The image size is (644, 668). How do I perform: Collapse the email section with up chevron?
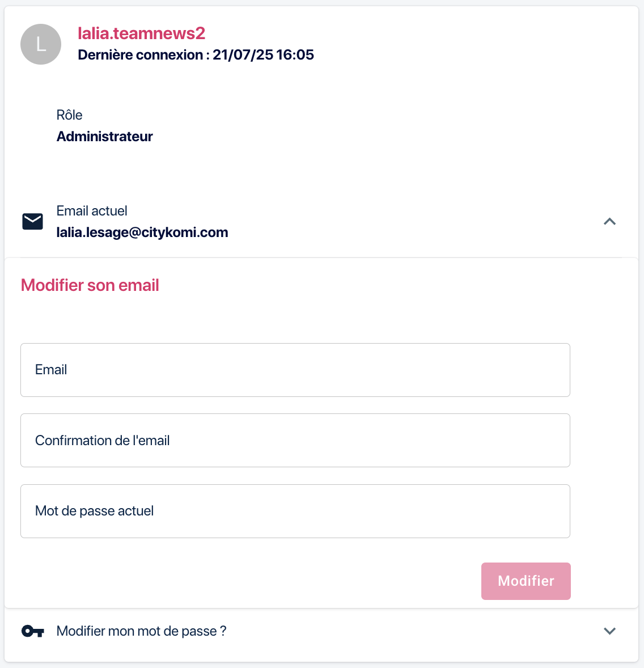[x=609, y=222]
